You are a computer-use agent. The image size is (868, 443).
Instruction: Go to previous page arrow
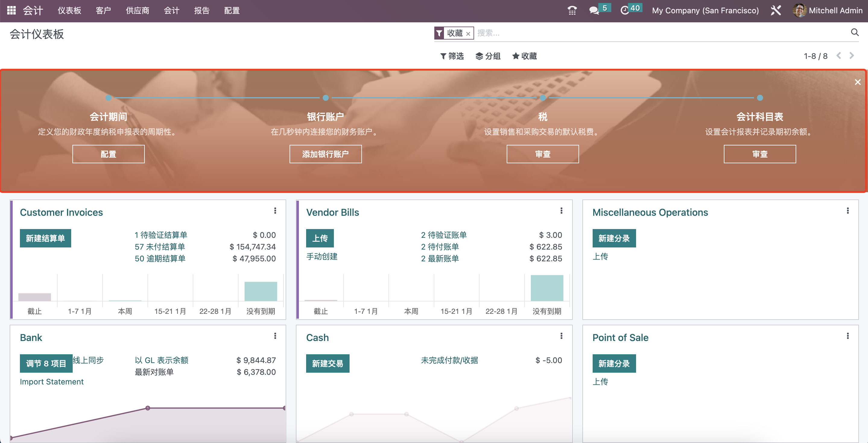tap(839, 56)
